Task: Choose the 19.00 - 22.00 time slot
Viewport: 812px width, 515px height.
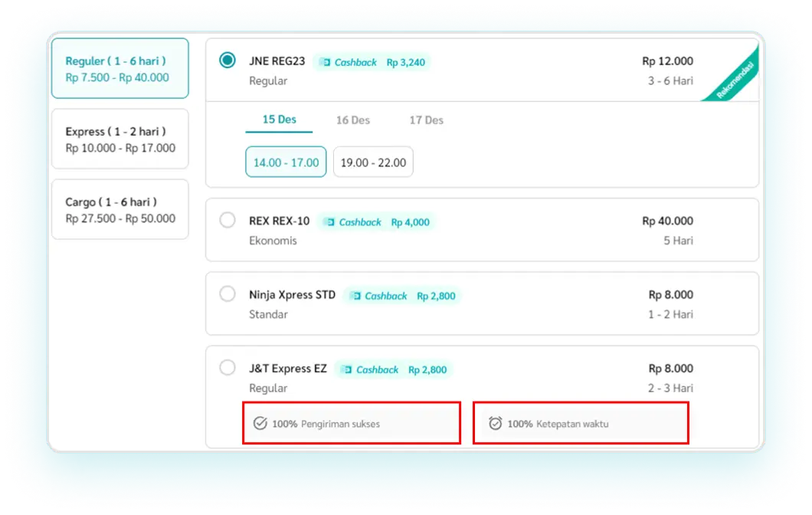Action: 373,162
